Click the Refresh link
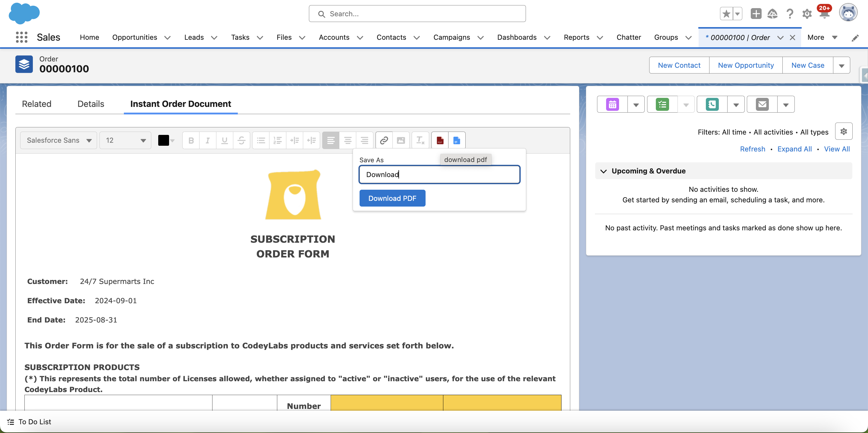This screenshot has width=868, height=433. click(753, 149)
